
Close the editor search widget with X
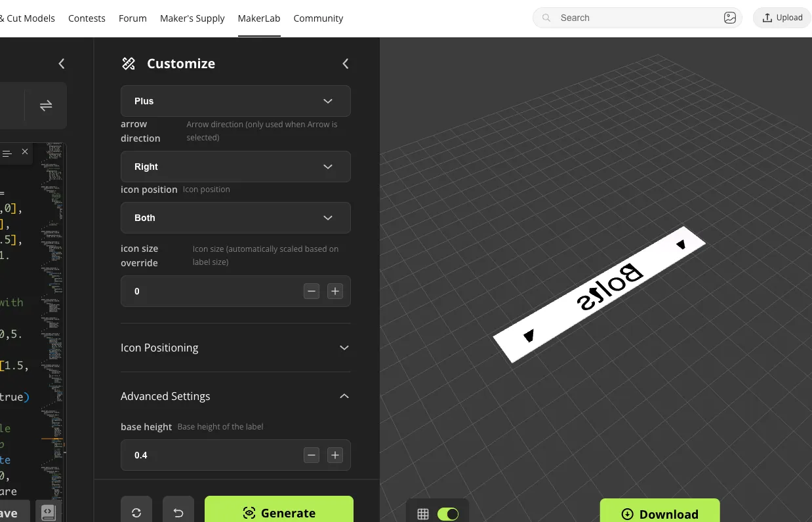(25, 151)
